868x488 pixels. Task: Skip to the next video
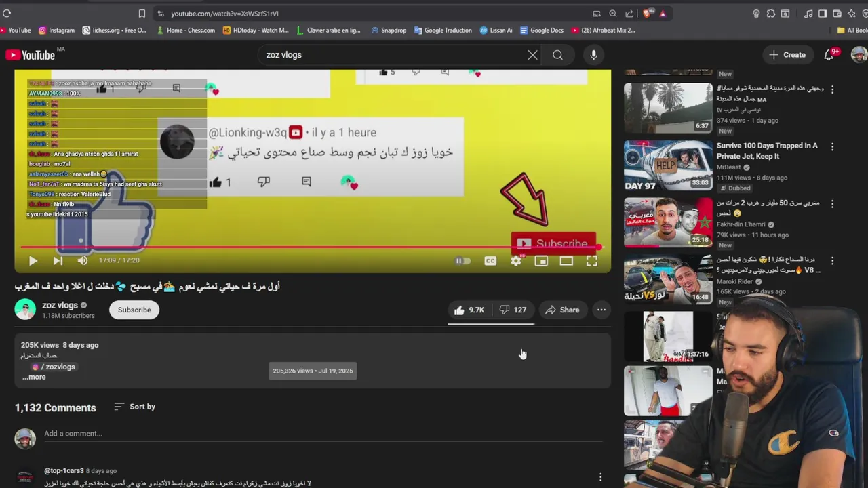(x=58, y=260)
